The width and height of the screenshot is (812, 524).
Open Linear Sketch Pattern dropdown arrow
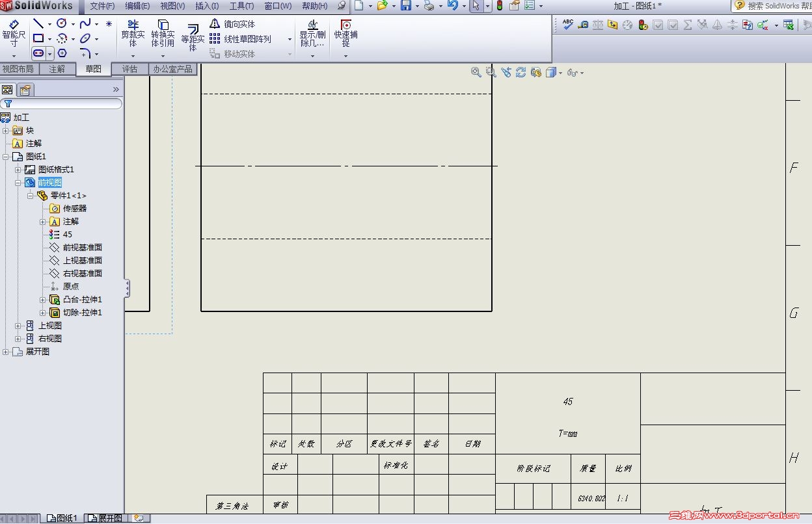[290, 39]
